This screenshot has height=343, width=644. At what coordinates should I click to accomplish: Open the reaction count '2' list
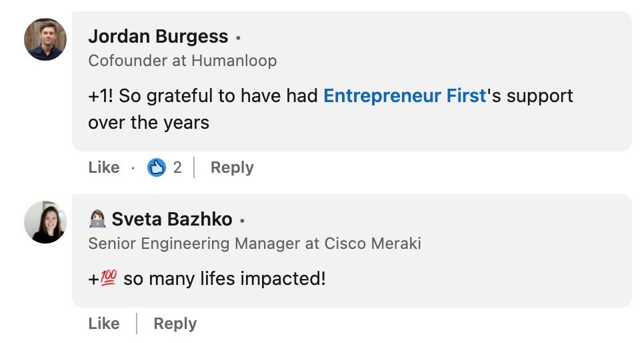click(177, 167)
